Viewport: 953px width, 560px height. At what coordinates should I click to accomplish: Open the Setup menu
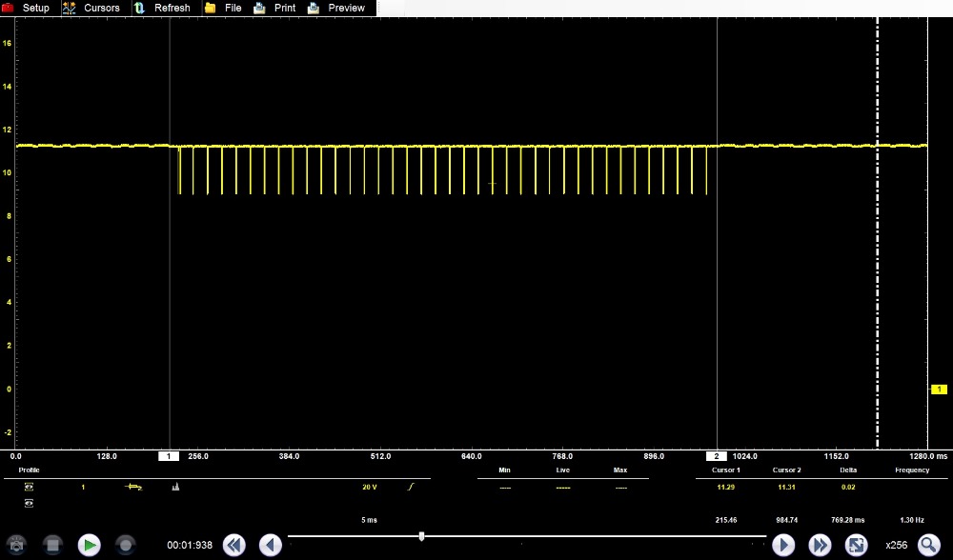coord(27,8)
